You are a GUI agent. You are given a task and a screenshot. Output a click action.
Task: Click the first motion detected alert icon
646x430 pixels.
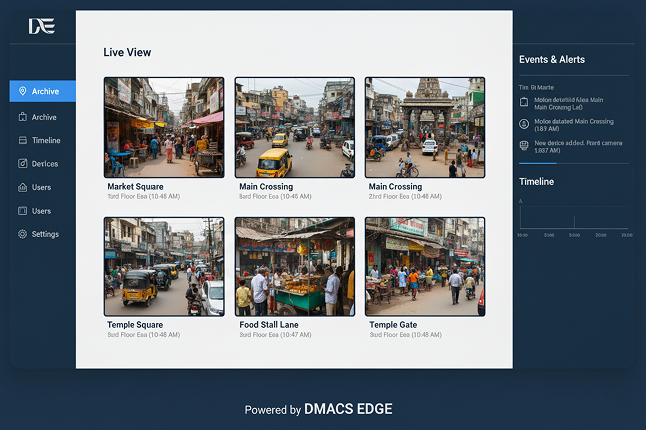[x=524, y=102]
